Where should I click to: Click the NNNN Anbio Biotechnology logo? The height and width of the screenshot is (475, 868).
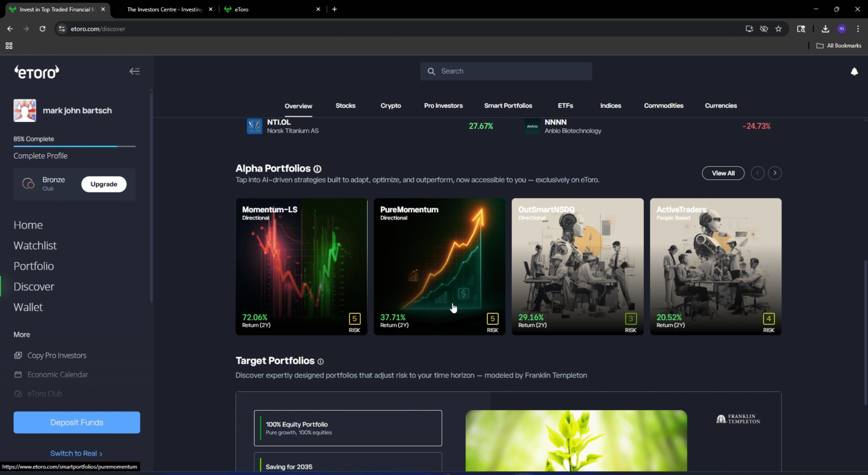coord(532,126)
